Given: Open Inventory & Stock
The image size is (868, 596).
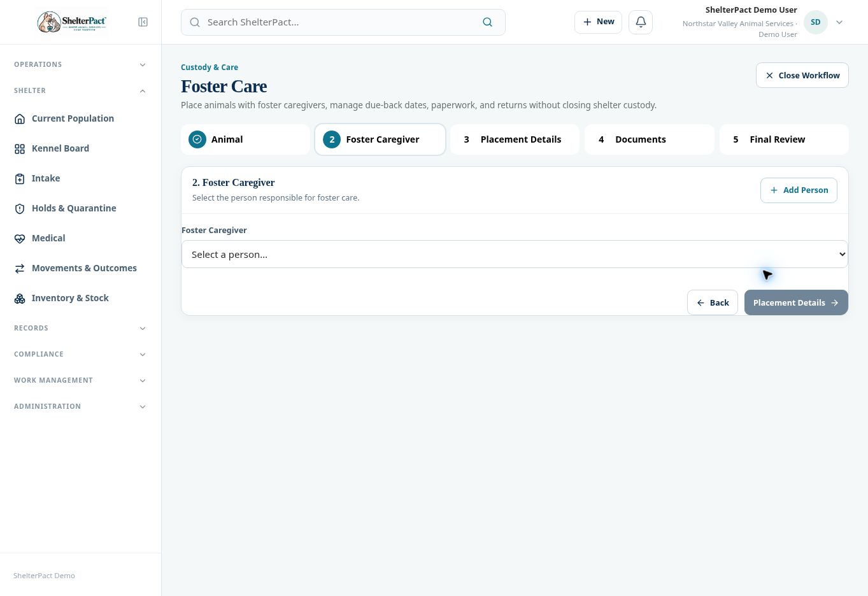Looking at the screenshot, I should coord(80,298).
